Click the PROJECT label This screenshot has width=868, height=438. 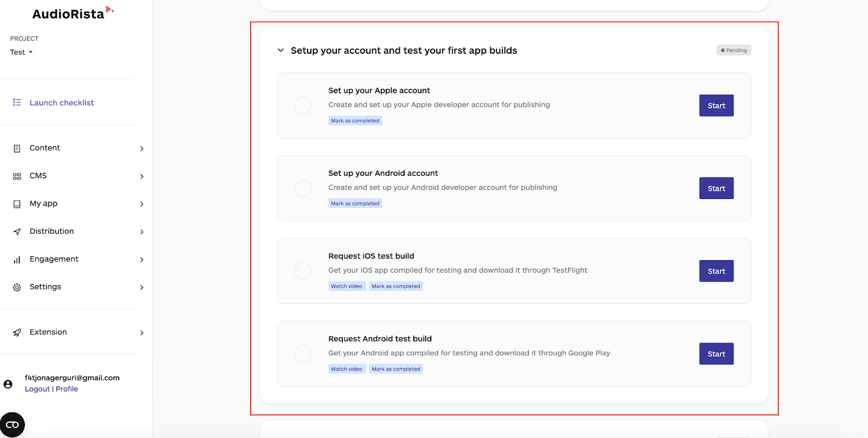(x=24, y=38)
